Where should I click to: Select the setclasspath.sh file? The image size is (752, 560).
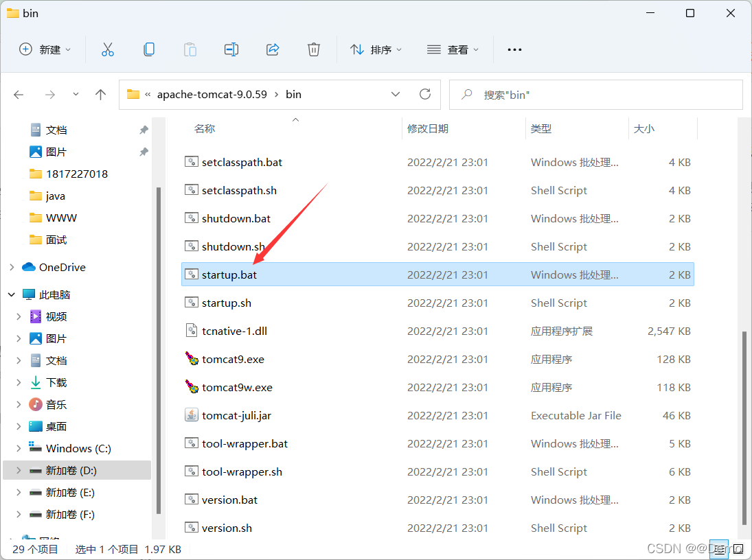click(437, 190)
